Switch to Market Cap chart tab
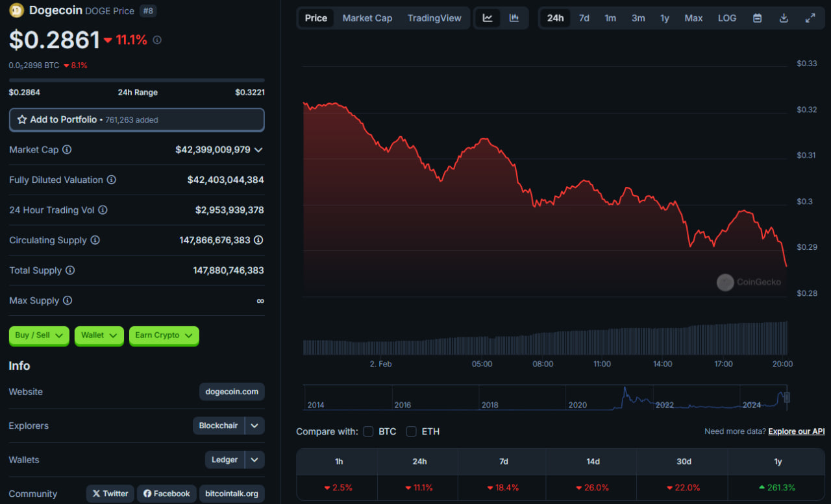 tap(367, 18)
